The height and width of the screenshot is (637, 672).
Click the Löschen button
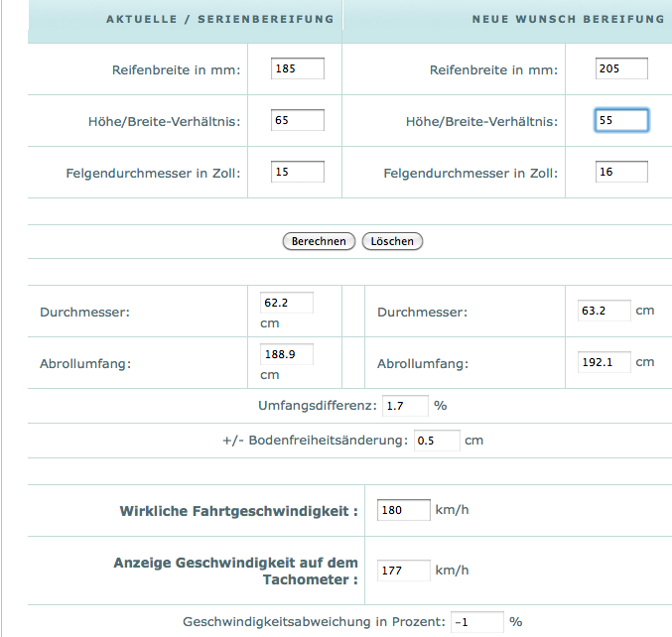click(392, 241)
